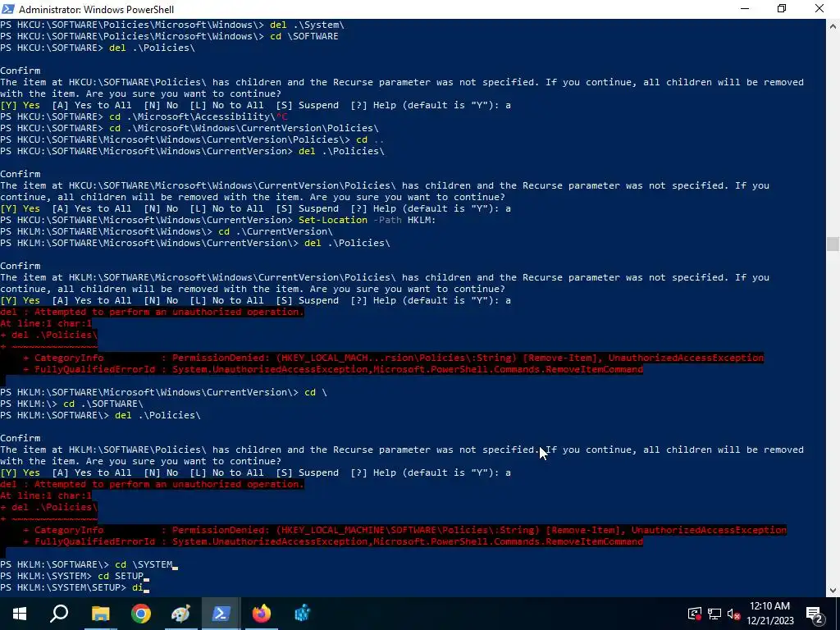Open the notification center showing 2
Image resolution: width=840 pixels, height=630 pixels.
(815, 614)
